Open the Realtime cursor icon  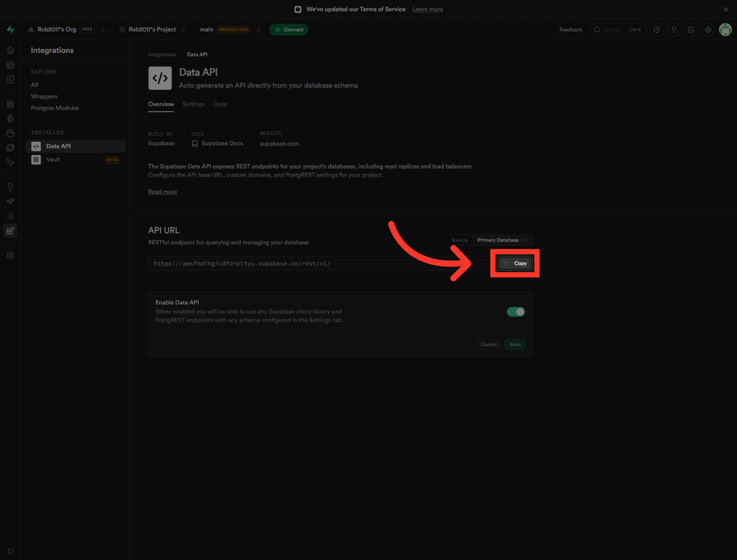pyautogui.click(x=10, y=162)
